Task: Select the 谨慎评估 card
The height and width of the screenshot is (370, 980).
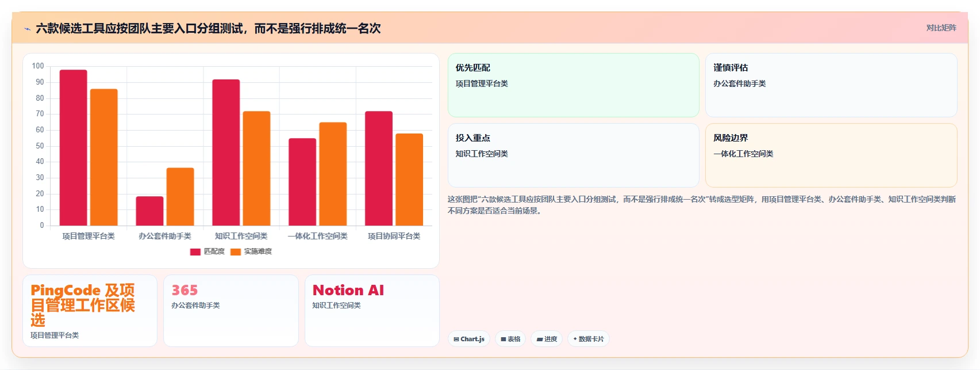Action: pos(831,85)
